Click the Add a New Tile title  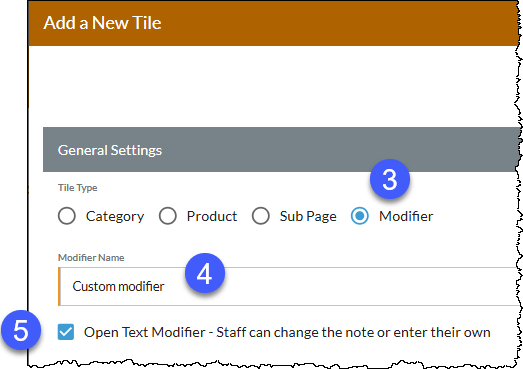(102, 23)
